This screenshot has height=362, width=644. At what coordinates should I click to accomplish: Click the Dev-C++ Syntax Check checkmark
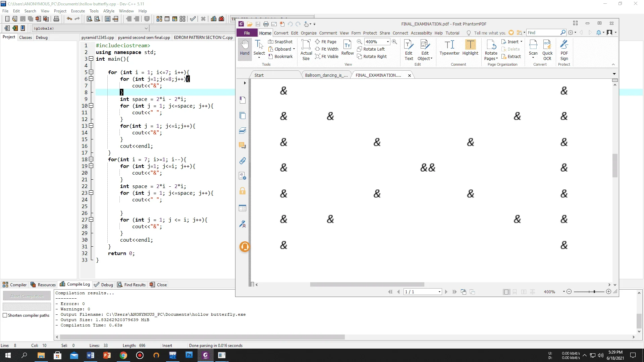click(x=193, y=19)
